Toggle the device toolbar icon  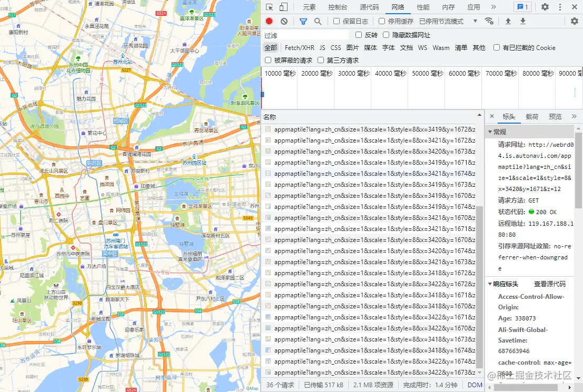[283, 7]
